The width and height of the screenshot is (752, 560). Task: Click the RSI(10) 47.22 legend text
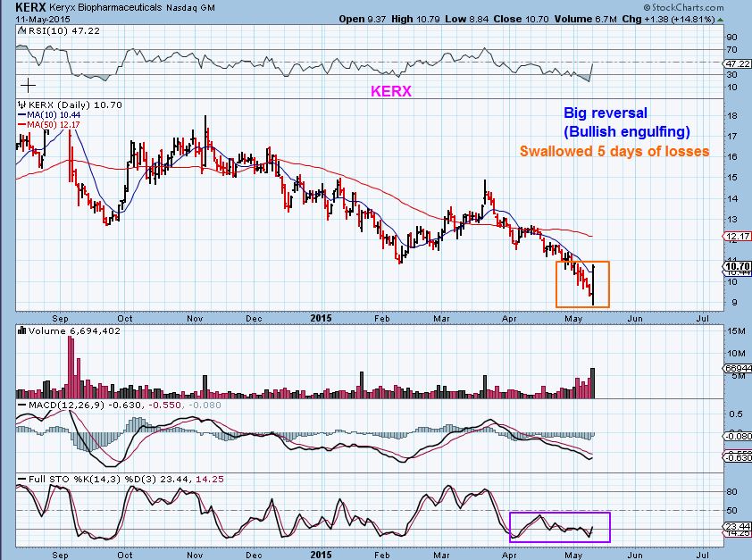[64, 30]
